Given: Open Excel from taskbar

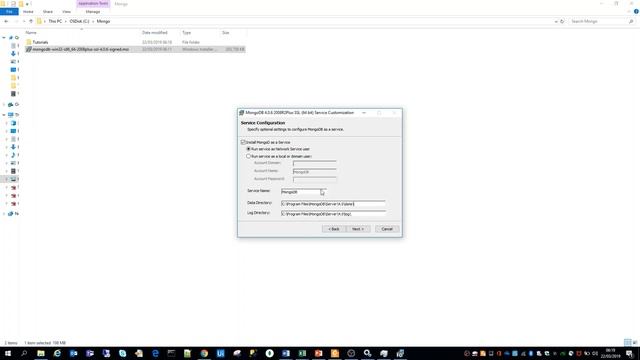Looking at the screenshot, I should point(302,353).
